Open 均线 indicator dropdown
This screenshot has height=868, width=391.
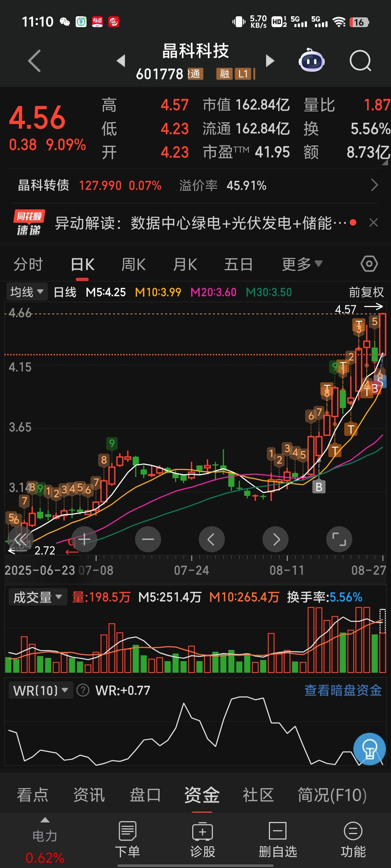coord(27,292)
